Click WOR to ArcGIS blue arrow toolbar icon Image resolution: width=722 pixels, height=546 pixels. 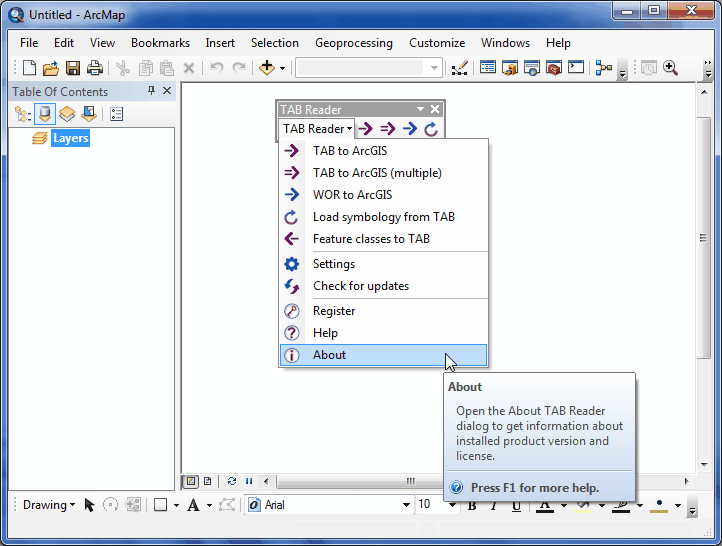[x=409, y=129]
